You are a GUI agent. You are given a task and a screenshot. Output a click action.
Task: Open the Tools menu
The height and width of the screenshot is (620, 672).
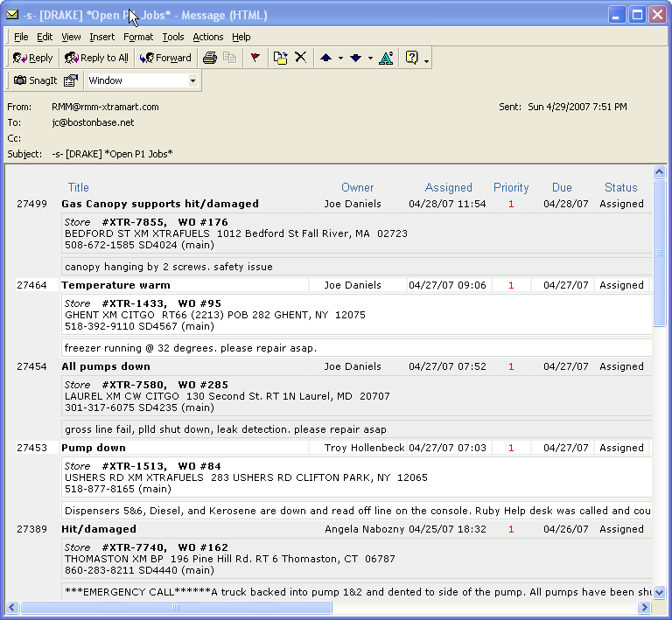point(173,37)
